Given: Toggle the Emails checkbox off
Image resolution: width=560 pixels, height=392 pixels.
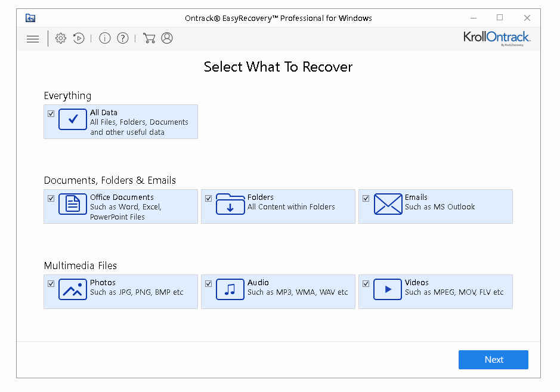Looking at the screenshot, I should (x=366, y=198).
